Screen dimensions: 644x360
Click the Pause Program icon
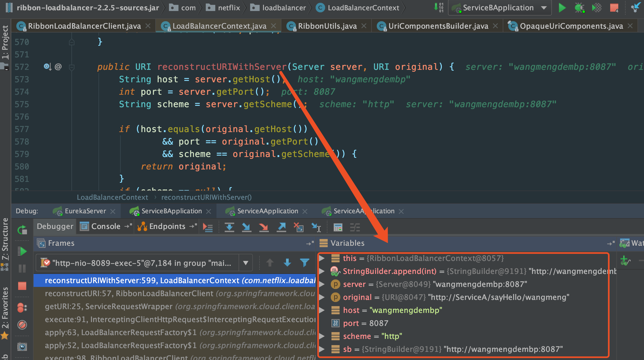pos(22,269)
